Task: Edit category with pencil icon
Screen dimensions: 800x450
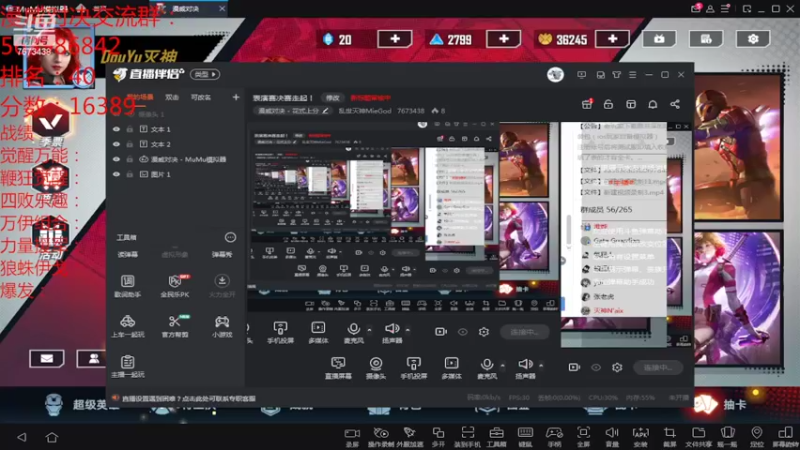Action: pos(325,111)
